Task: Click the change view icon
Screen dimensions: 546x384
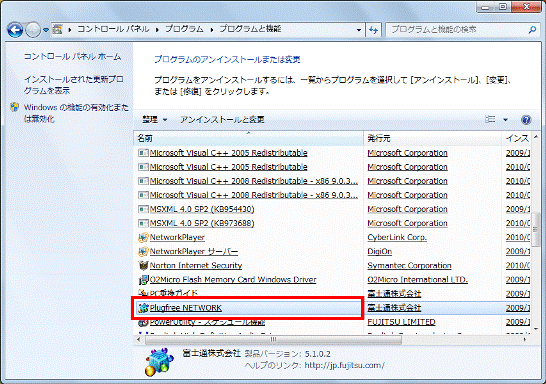Action: pos(490,119)
